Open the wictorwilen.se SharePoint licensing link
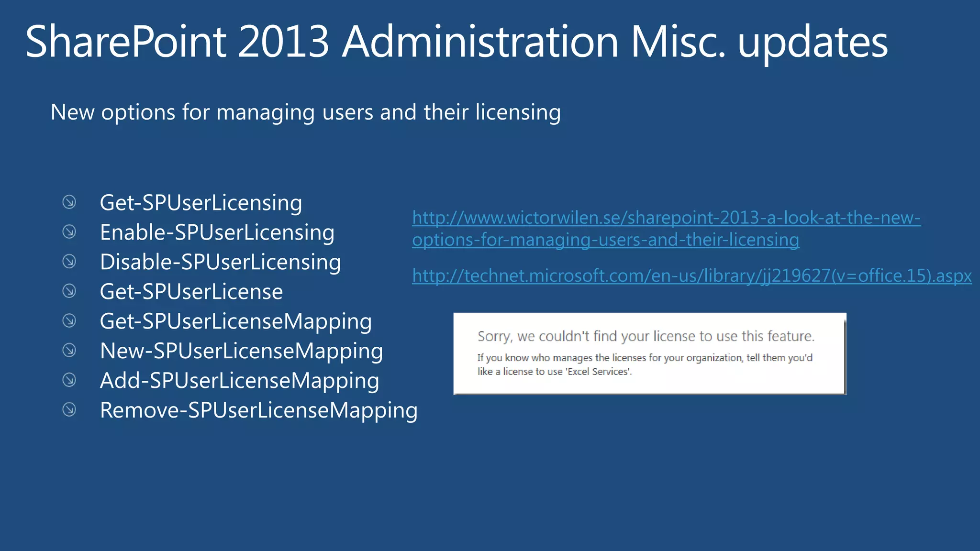The image size is (980, 551). pos(666,229)
